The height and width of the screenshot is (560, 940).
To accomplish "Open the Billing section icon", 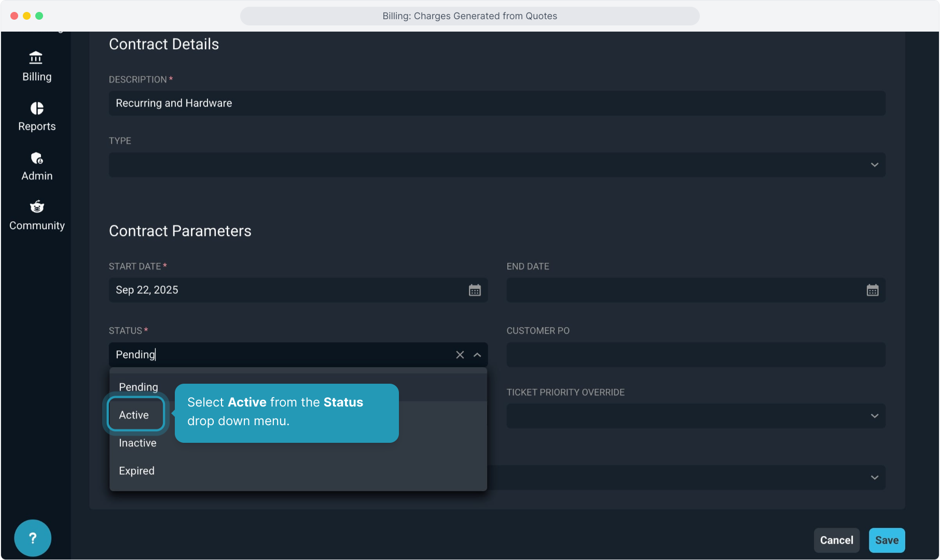I will (36, 58).
